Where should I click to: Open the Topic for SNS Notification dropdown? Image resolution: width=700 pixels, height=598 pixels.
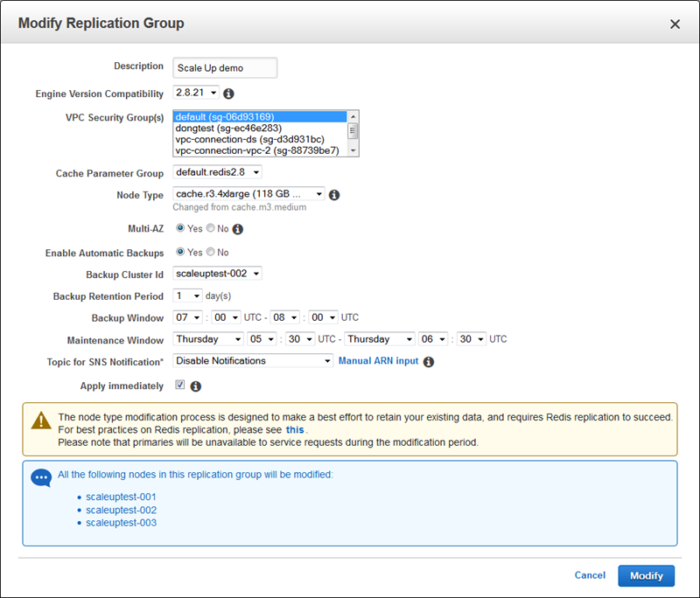[253, 360]
